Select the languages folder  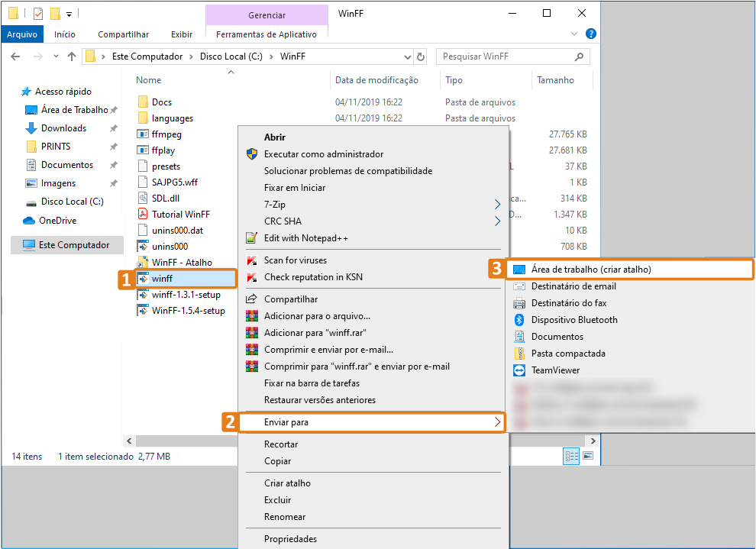(x=172, y=118)
